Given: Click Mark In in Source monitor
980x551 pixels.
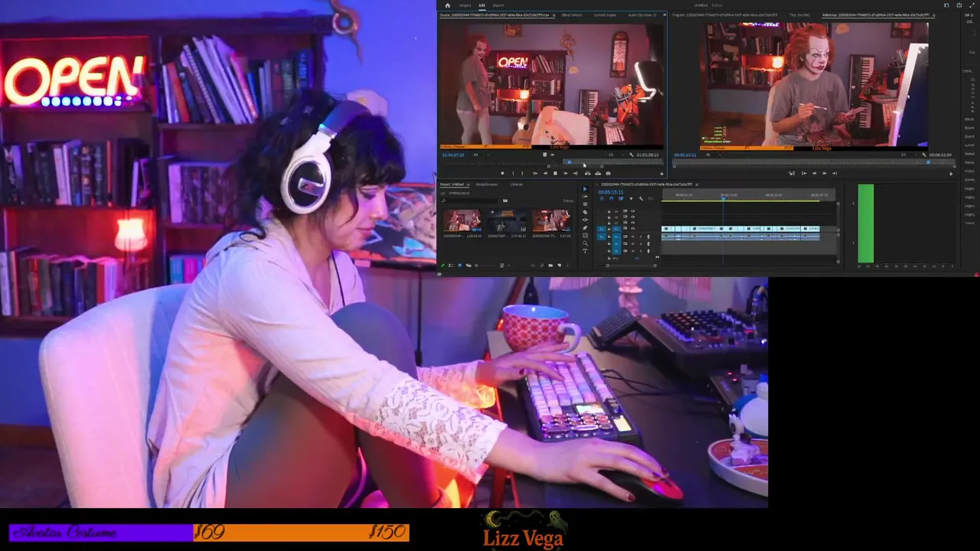Looking at the screenshot, I should pyautogui.click(x=513, y=174).
